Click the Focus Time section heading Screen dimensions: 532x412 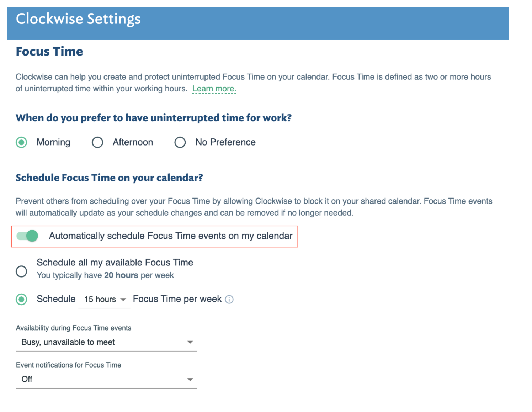click(49, 52)
